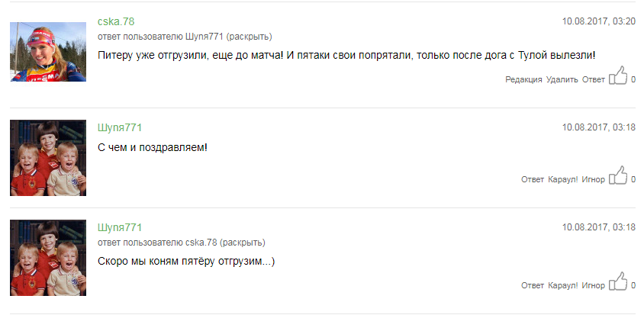Click Ответ under 'С чем и поздравляем!'
Screen dimensions: 644x315
[x=533, y=179]
